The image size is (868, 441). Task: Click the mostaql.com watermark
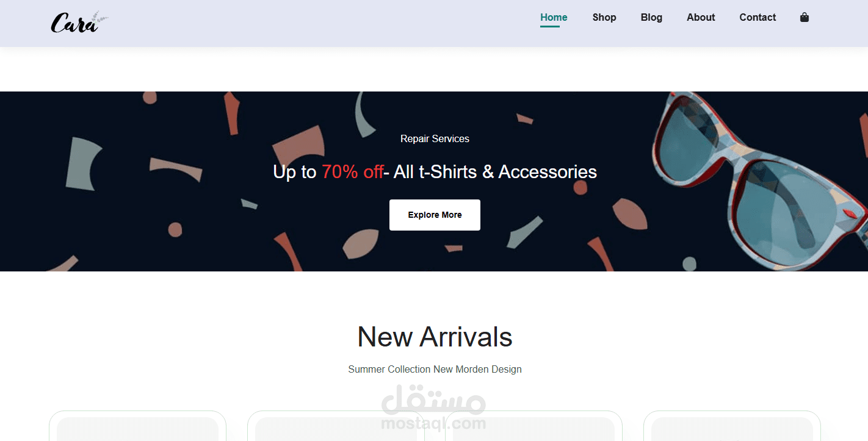(x=433, y=407)
